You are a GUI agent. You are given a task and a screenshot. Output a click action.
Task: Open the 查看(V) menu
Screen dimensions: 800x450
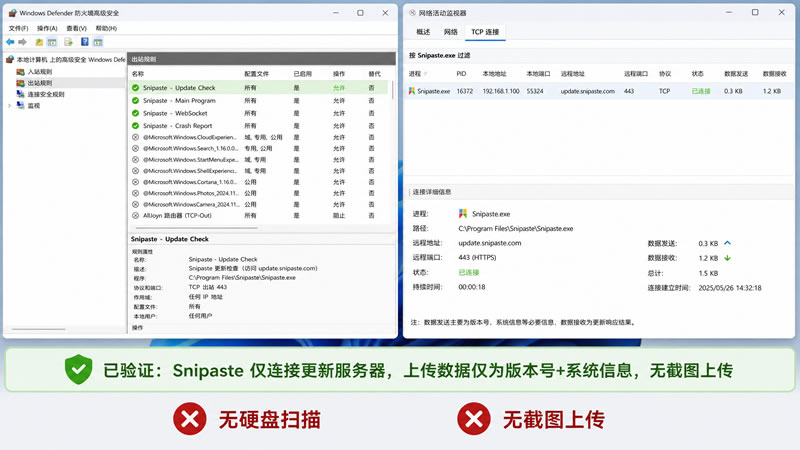pos(76,29)
